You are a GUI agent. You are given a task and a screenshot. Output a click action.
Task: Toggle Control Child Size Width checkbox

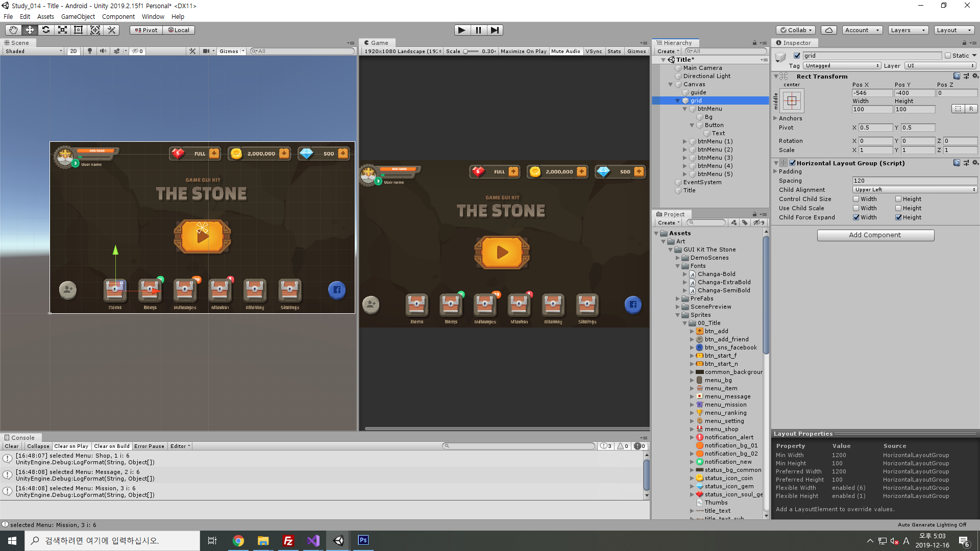[x=856, y=199]
